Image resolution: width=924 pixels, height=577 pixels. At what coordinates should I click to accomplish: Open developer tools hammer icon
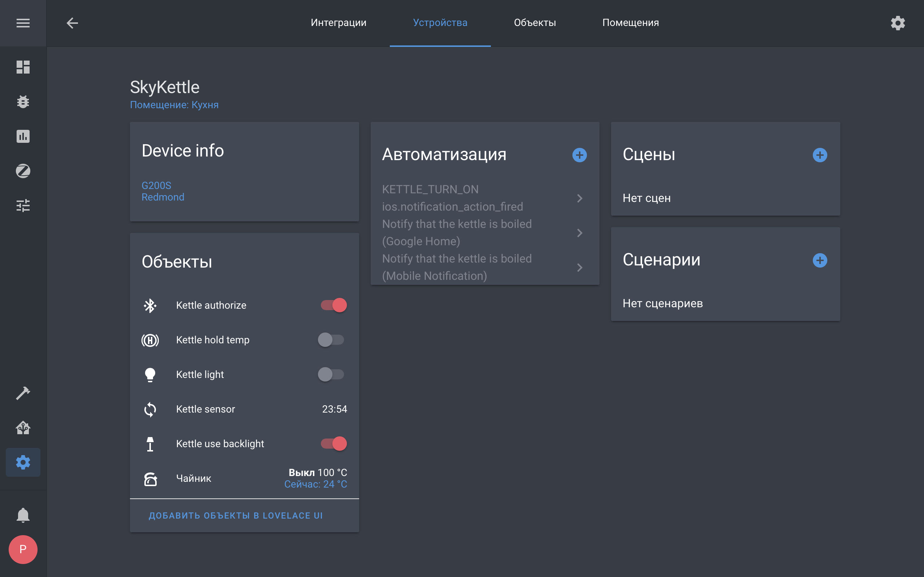pos(23,393)
